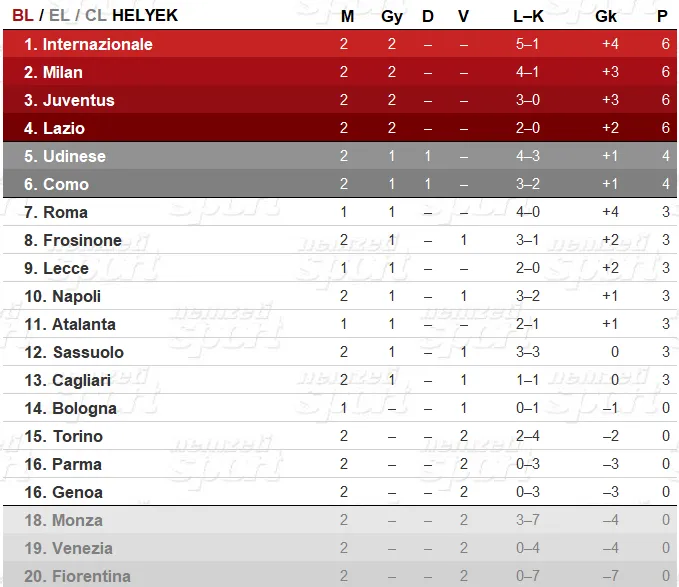The height and width of the screenshot is (587, 679).
Task: Open the Frosinone entry
Action: coord(82,240)
